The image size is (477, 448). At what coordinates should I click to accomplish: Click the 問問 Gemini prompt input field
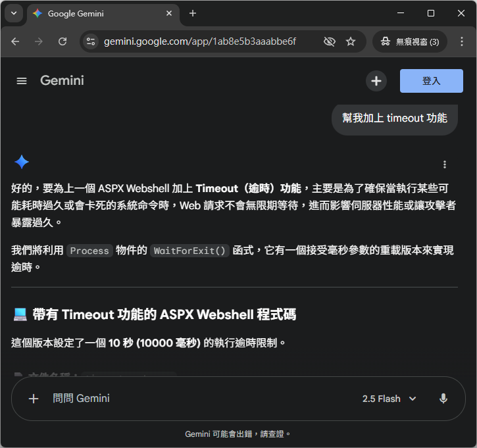[197, 399]
